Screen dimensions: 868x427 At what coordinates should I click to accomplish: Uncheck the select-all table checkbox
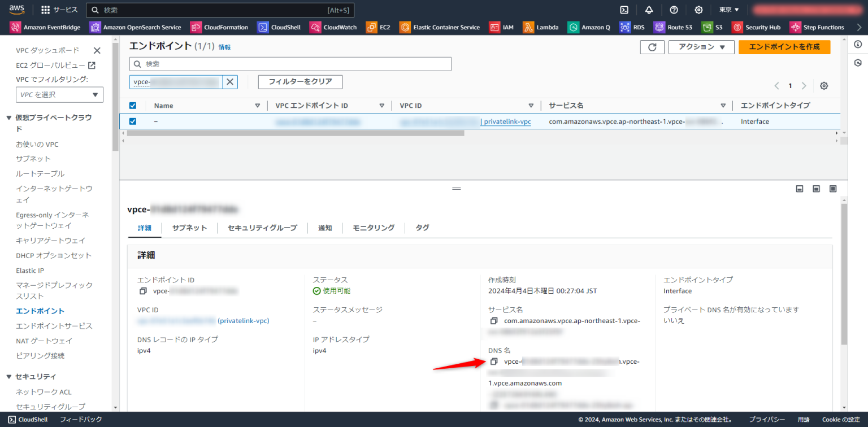132,105
